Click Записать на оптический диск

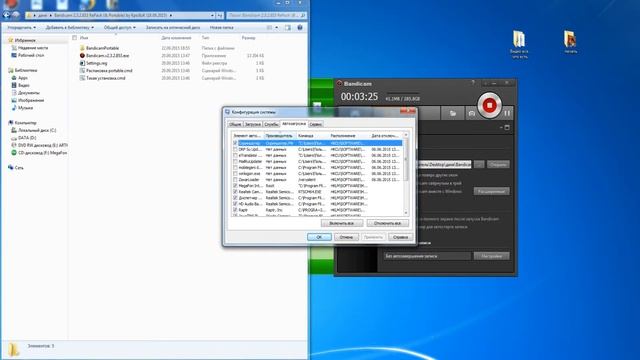point(173,27)
